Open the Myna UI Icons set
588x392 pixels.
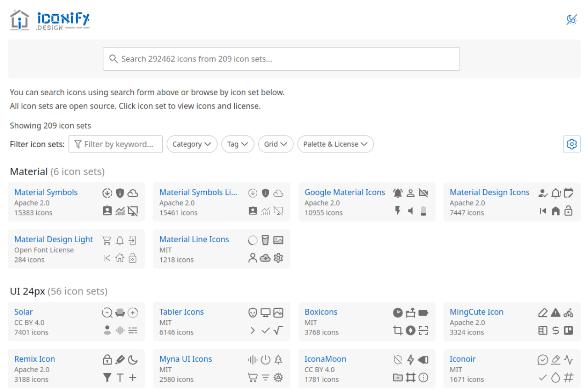[186, 358]
